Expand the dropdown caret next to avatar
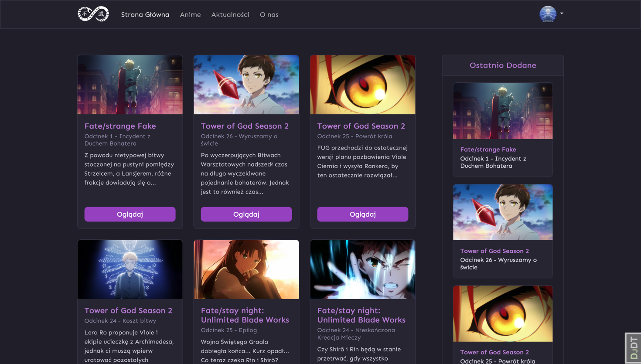641x364 pixels. 562,14
